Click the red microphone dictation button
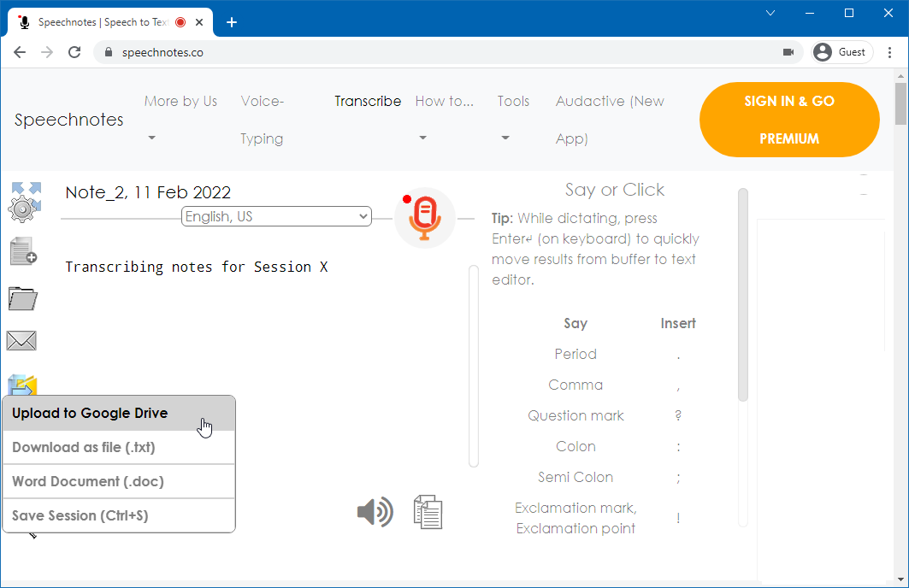909x588 pixels. click(x=425, y=217)
